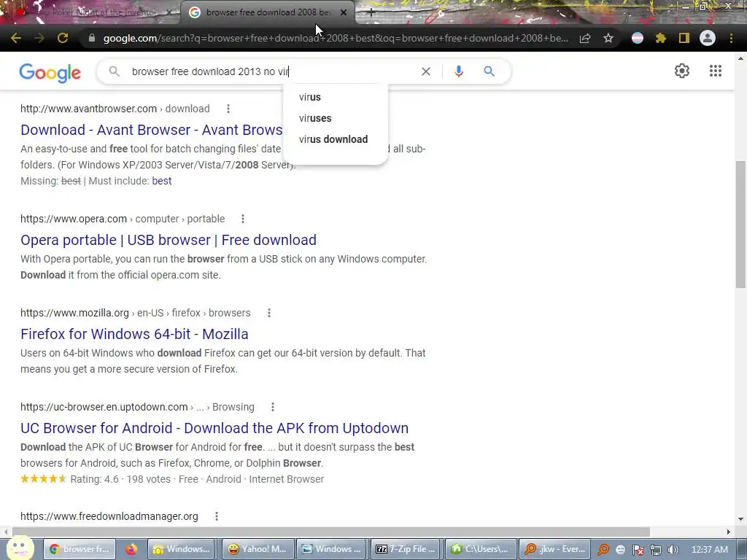Go back to the previous page
This screenshot has height=560, width=747.
click(x=16, y=38)
